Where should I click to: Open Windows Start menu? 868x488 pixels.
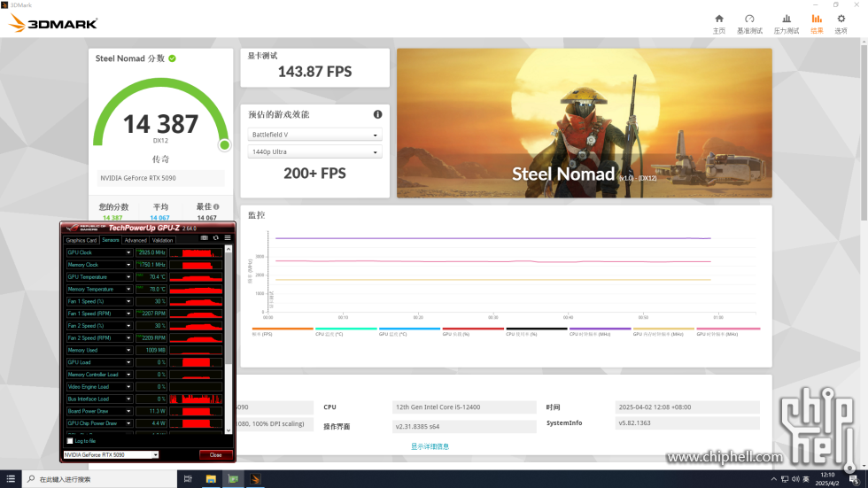pos(11,479)
